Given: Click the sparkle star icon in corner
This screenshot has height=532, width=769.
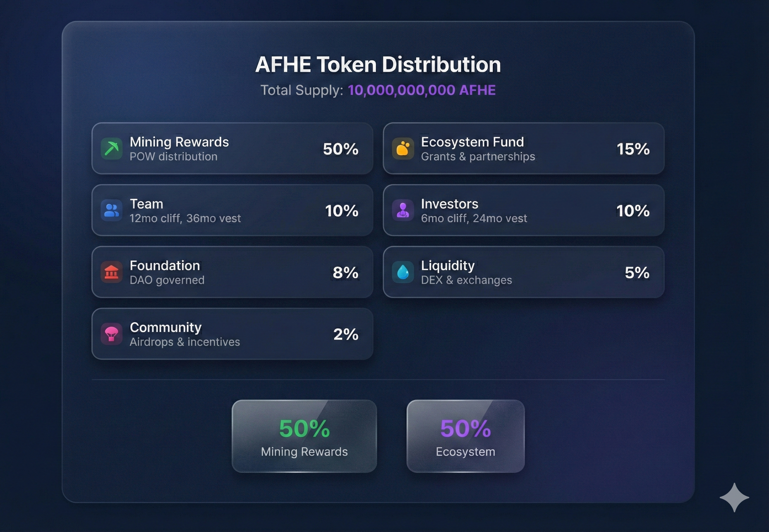Looking at the screenshot, I should [x=734, y=497].
